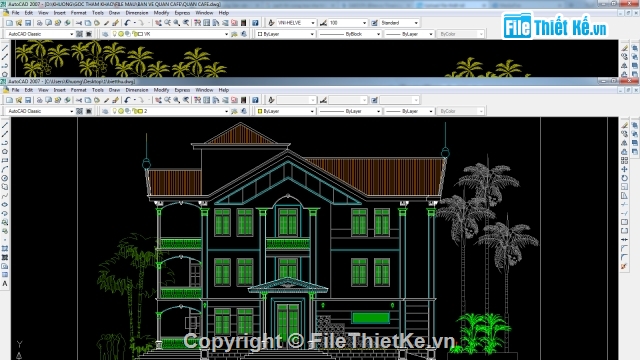Click Undo arrow in QUAN CAFE.dwg window
Screen dimensions: 640x360
[x=127, y=23]
